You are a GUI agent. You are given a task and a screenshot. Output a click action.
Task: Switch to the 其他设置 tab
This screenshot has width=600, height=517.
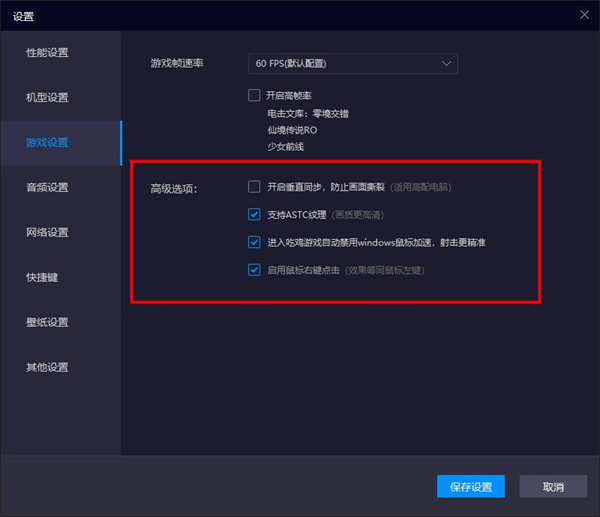point(48,367)
